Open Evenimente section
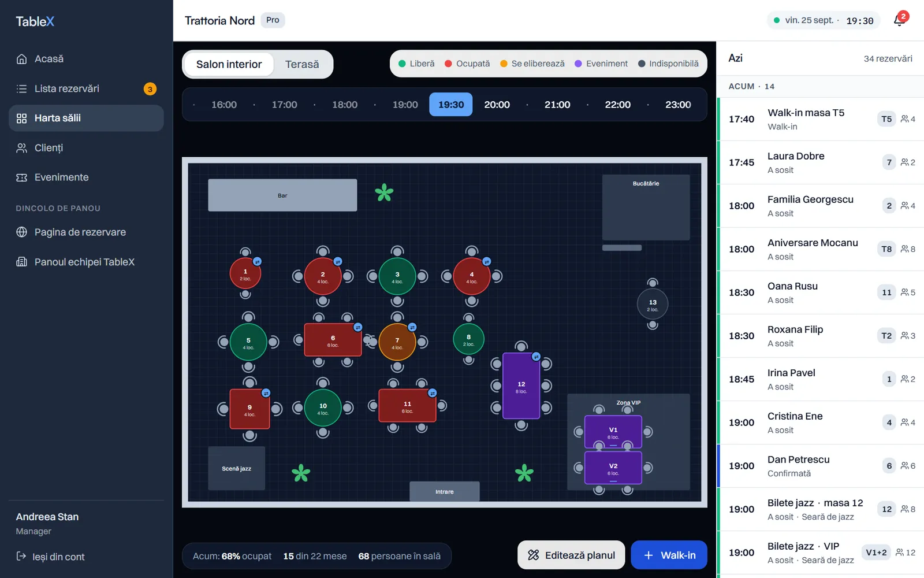Screen dimensions: 924x578 pos(86,177)
